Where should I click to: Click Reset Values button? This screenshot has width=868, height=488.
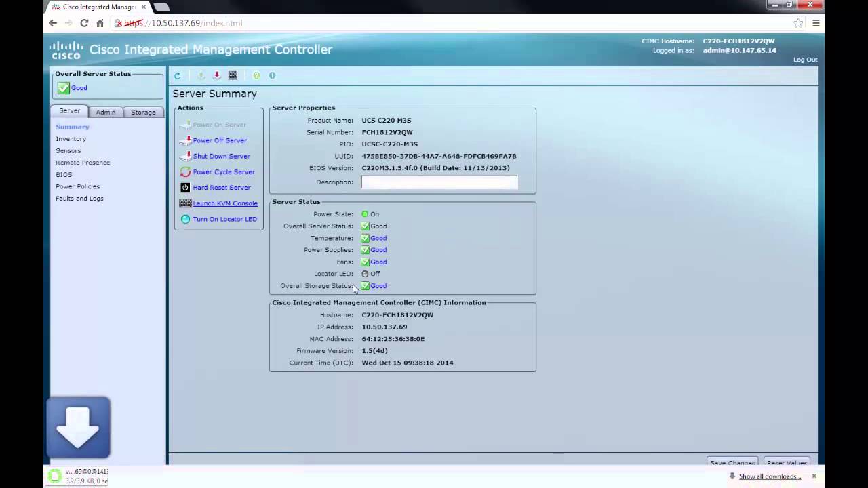pos(787,462)
